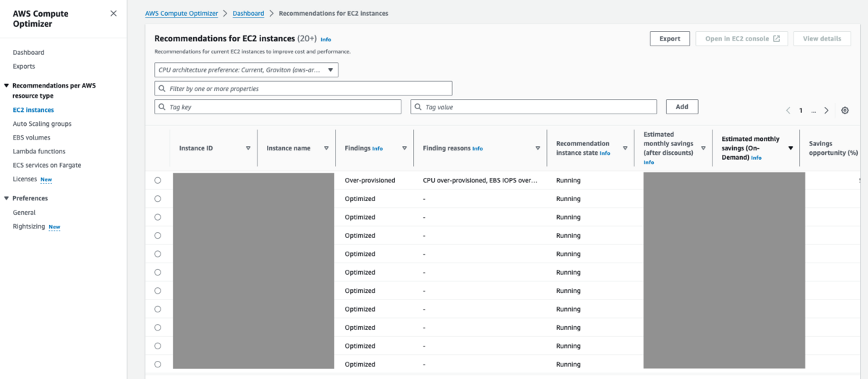Focus the Filter by properties search field
Image resolution: width=868 pixels, height=379 pixels.
[x=304, y=88]
